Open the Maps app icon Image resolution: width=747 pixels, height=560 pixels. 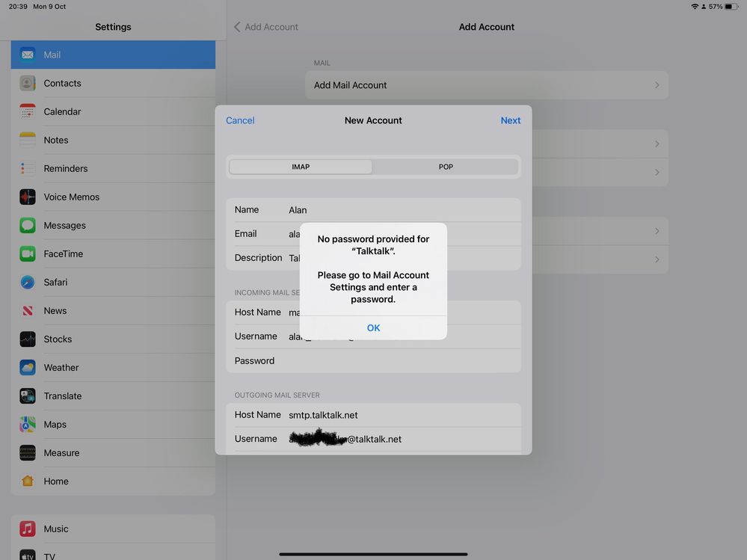[x=28, y=424]
